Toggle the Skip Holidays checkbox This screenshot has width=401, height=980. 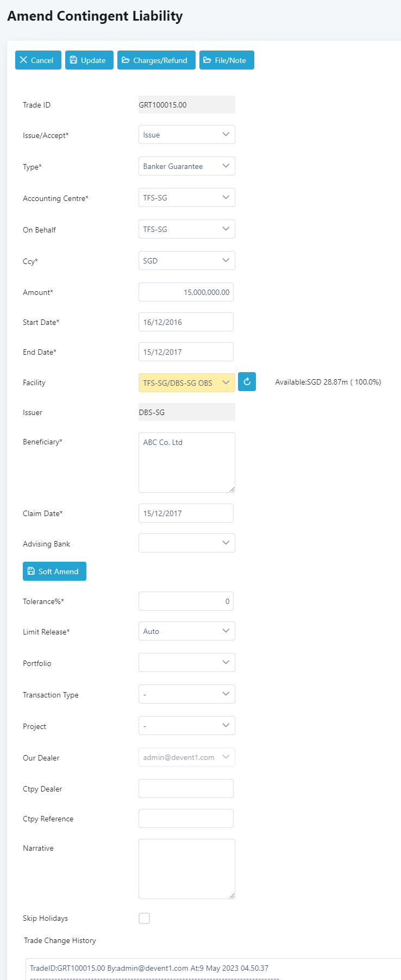click(144, 918)
